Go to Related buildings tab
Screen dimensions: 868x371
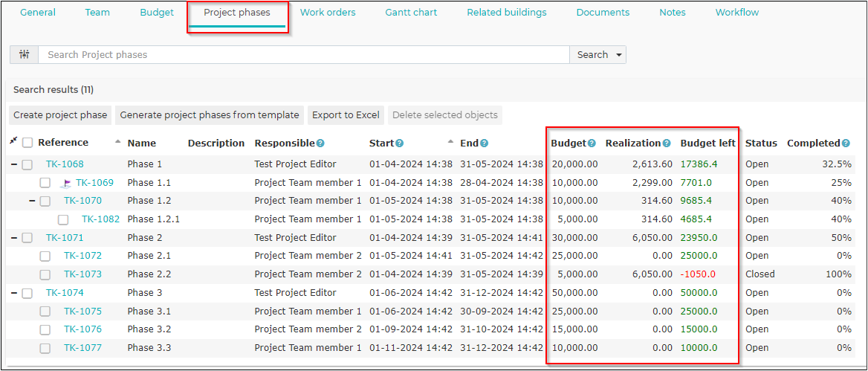[507, 12]
